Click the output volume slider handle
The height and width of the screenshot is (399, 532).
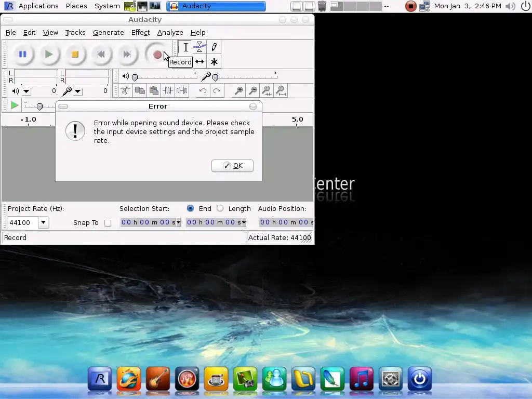click(135, 77)
